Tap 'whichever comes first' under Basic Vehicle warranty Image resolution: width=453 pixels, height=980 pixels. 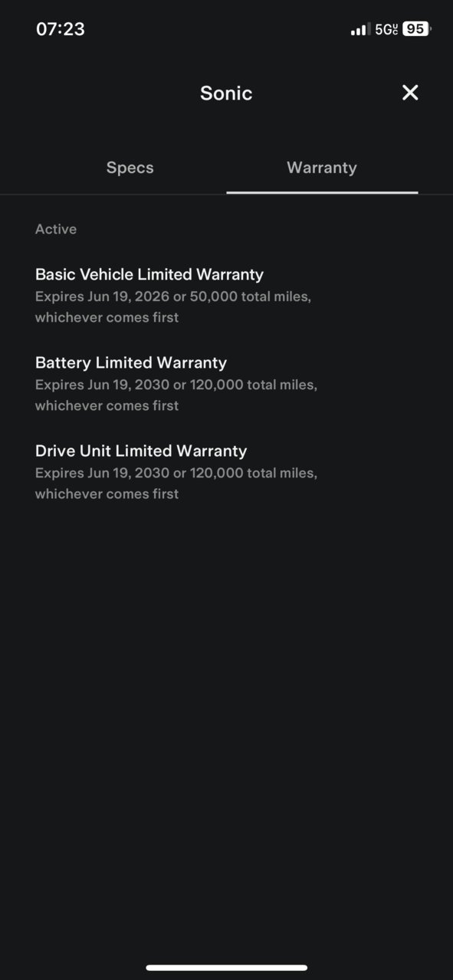click(x=107, y=317)
